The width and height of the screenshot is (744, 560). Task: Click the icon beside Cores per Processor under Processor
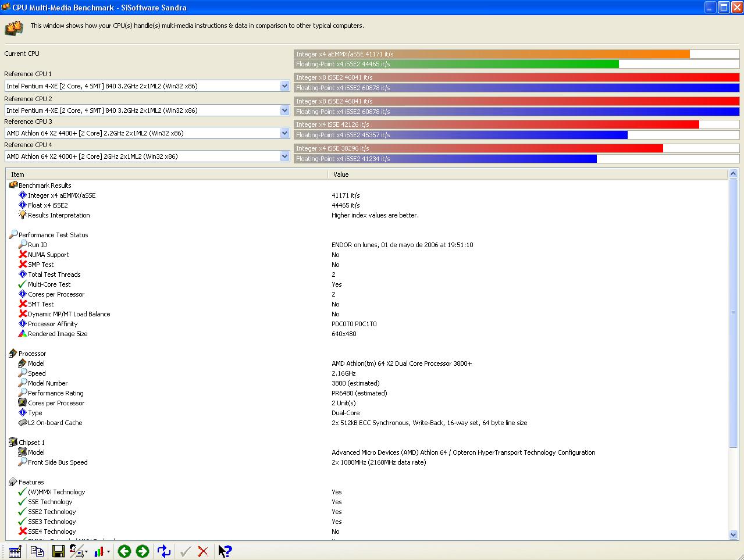23,402
